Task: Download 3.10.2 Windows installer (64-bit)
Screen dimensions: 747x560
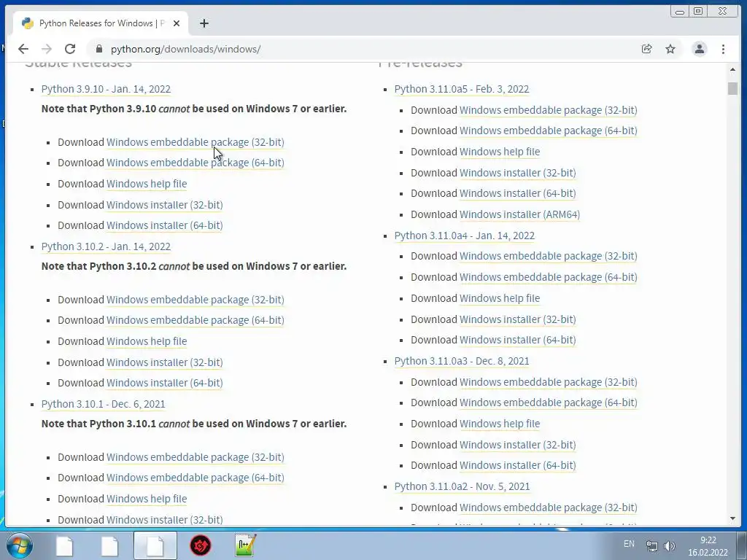Action: point(165,383)
